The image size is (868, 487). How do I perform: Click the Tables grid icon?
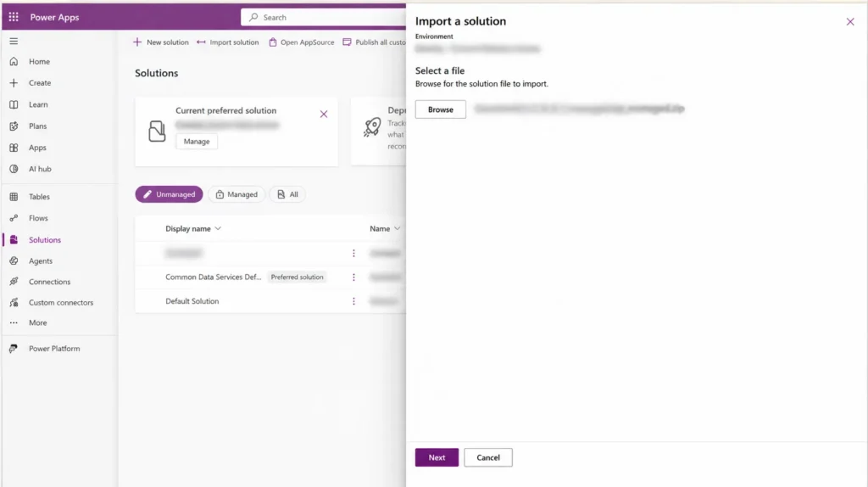coord(14,197)
